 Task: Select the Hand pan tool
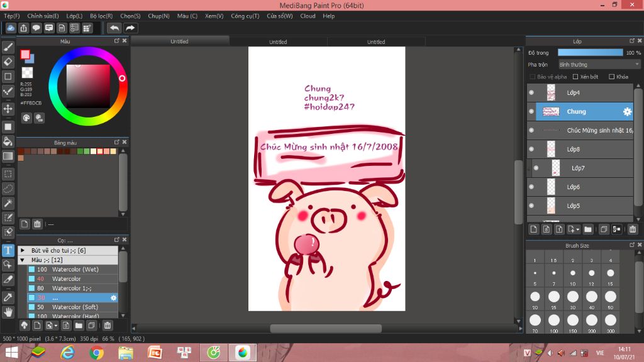click(8, 312)
